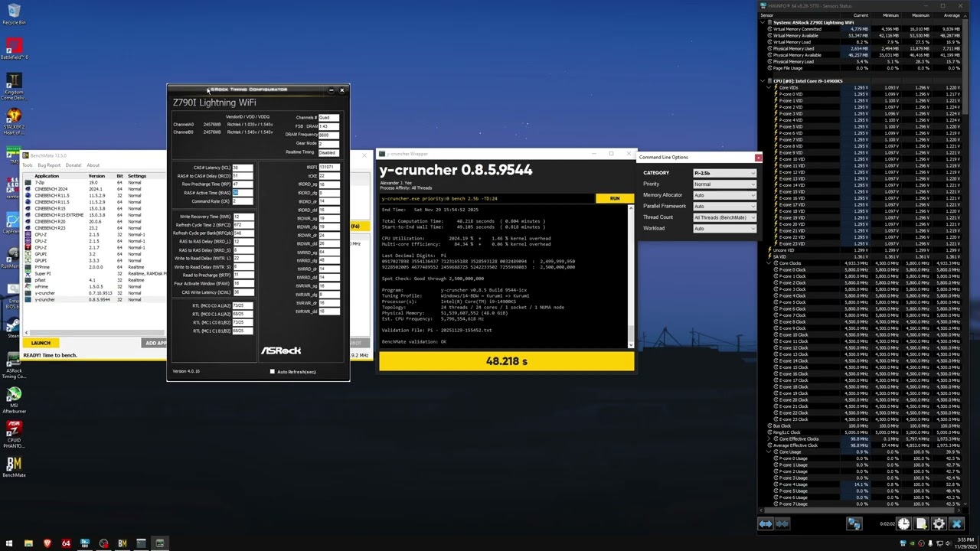This screenshot has width=980, height=551.
Task: Click the Maximum column header in HWiNFO
Action: (920, 15)
